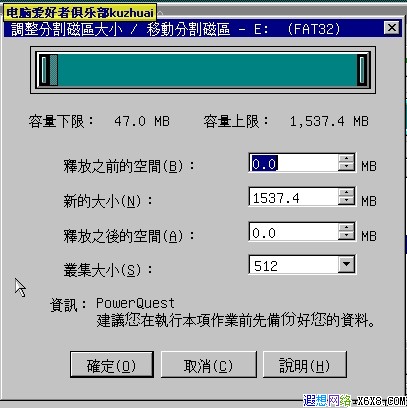407x408 pixels.
Task: Decrease free space before value
Action: coord(346,167)
